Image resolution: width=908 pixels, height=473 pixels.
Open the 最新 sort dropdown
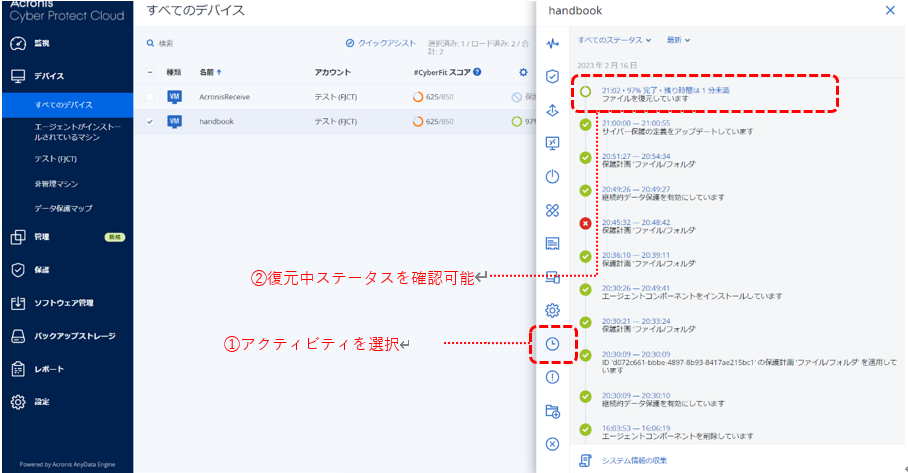coord(678,40)
